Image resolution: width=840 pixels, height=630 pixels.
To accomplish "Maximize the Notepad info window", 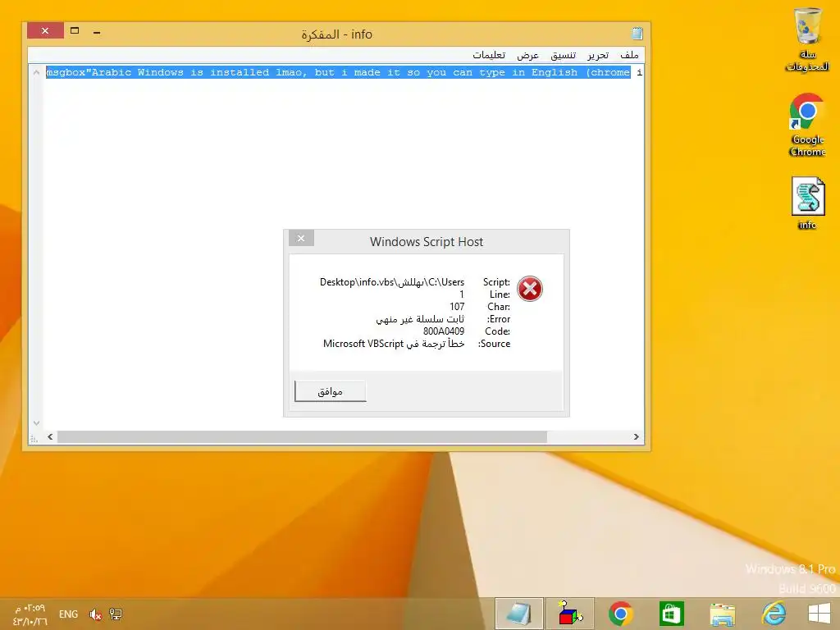I will pyautogui.click(x=75, y=30).
